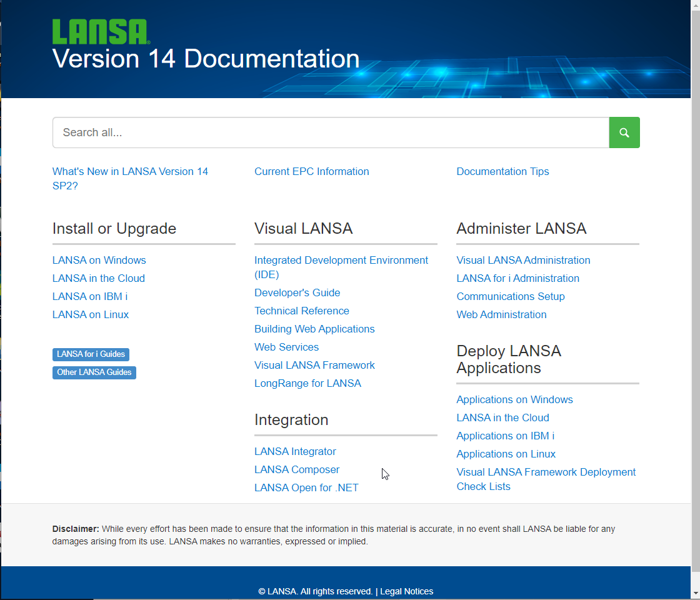
Task: Click the Deploy LANSA Applications heading
Action: tap(509, 359)
